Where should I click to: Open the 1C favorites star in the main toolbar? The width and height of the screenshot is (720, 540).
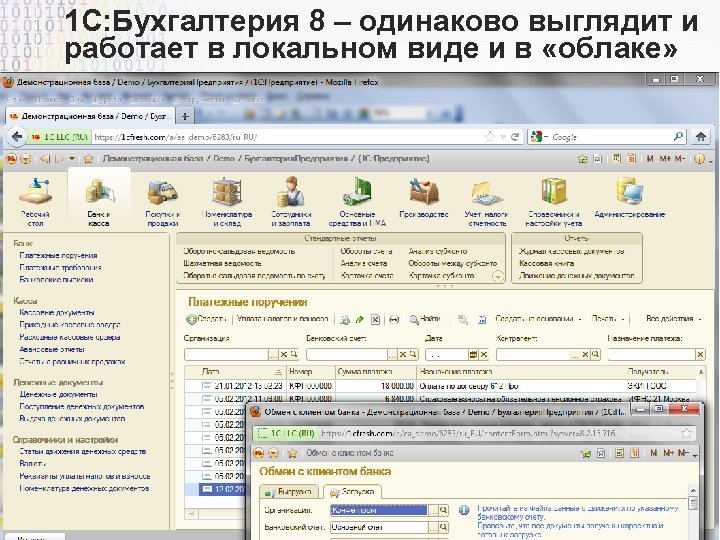(89, 159)
